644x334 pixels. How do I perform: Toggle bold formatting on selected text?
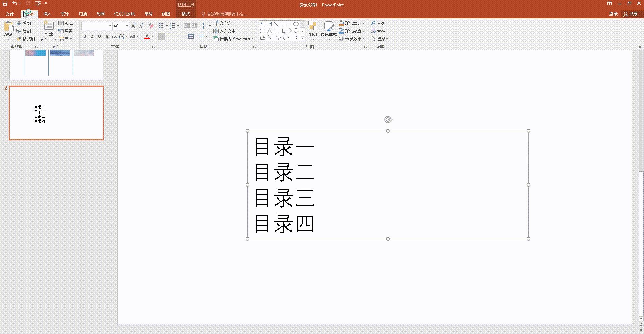click(85, 36)
